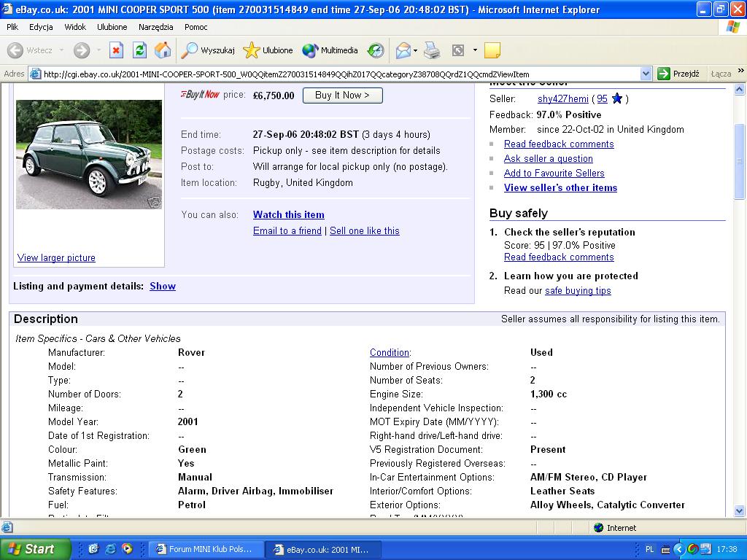This screenshot has height=560, width=747.
Task: Click first quick launch icon next to Start
Action: pos(94,549)
